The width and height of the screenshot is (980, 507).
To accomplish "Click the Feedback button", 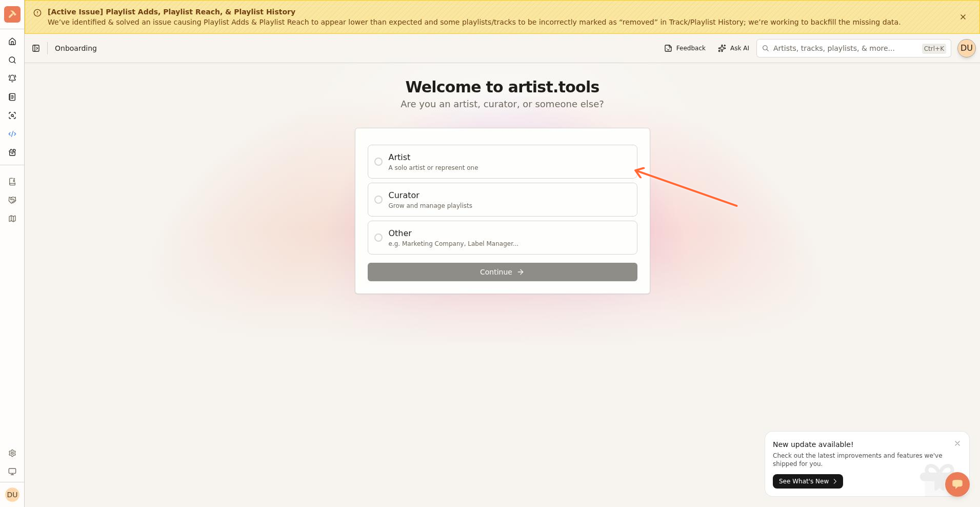I will point(685,48).
